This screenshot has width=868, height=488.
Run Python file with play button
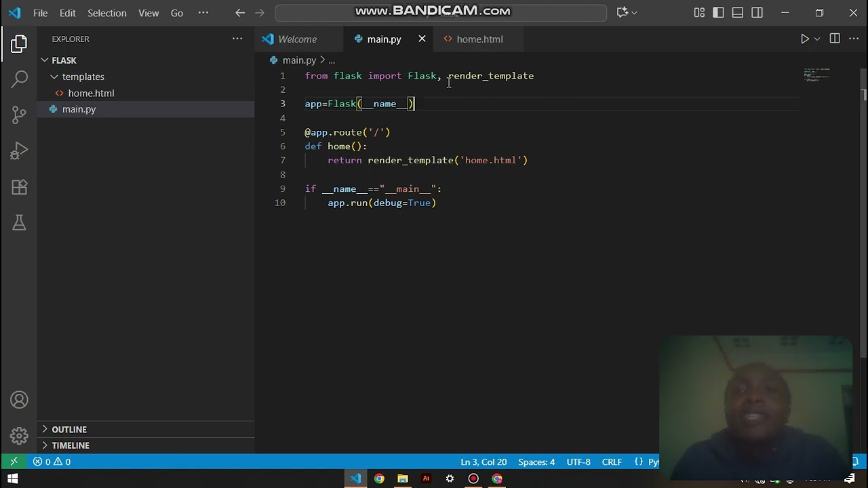pyautogui.click(x=805, y=39)
